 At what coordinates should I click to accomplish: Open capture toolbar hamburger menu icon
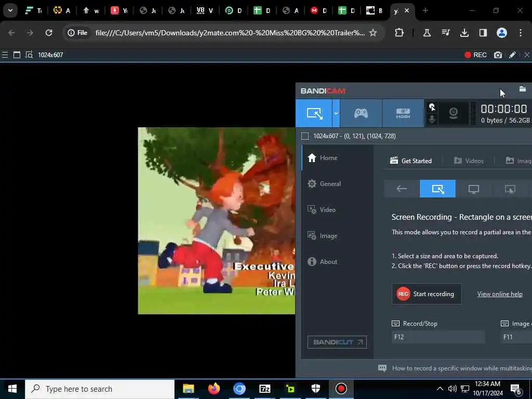[x=5, y=55]
